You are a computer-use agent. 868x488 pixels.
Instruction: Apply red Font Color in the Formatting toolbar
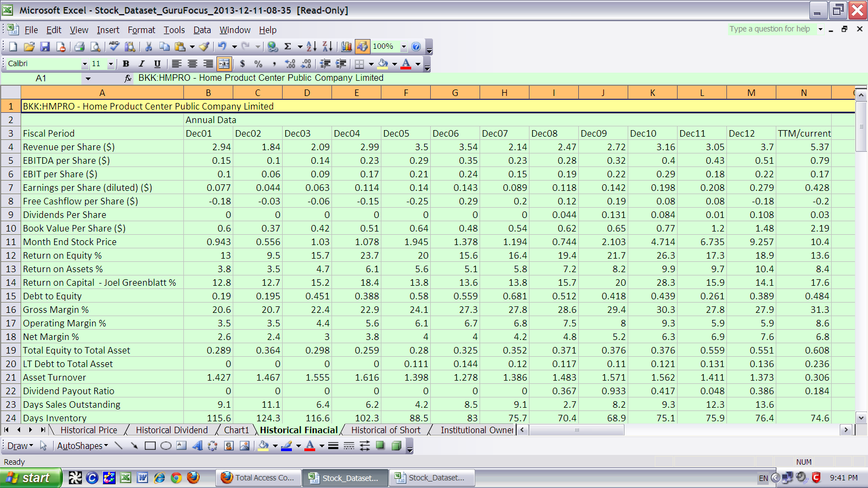406,64
